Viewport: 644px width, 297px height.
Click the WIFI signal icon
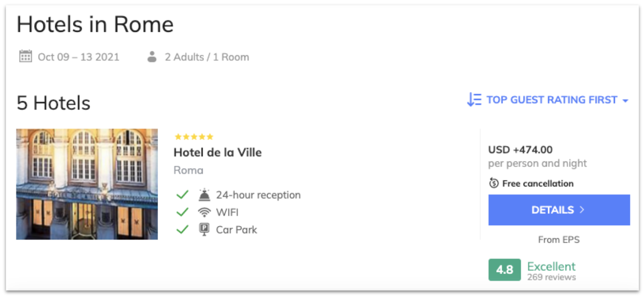(x=204, y=212)
